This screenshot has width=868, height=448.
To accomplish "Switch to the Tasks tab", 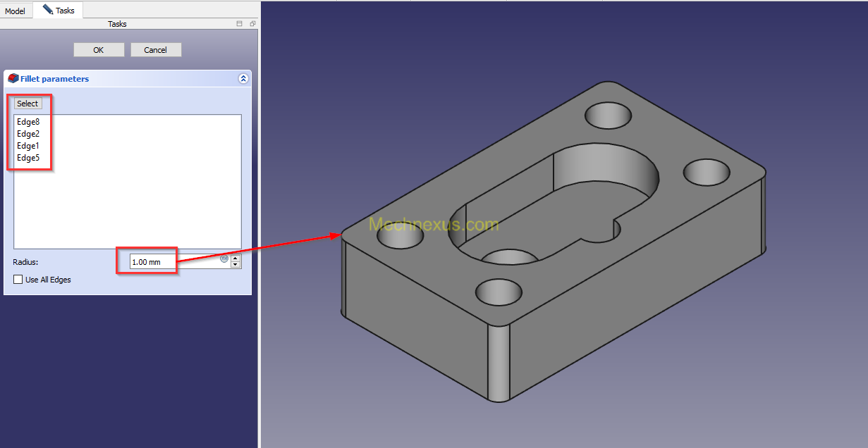I will tap(58, 10).
